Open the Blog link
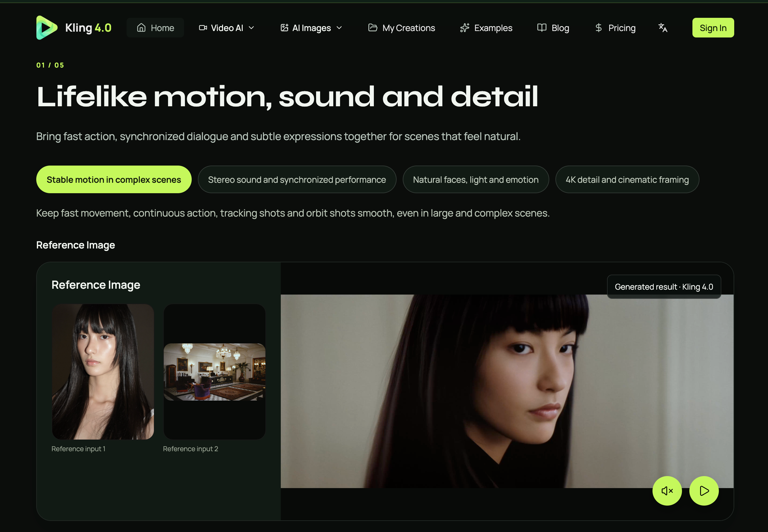 pos(553,28)
